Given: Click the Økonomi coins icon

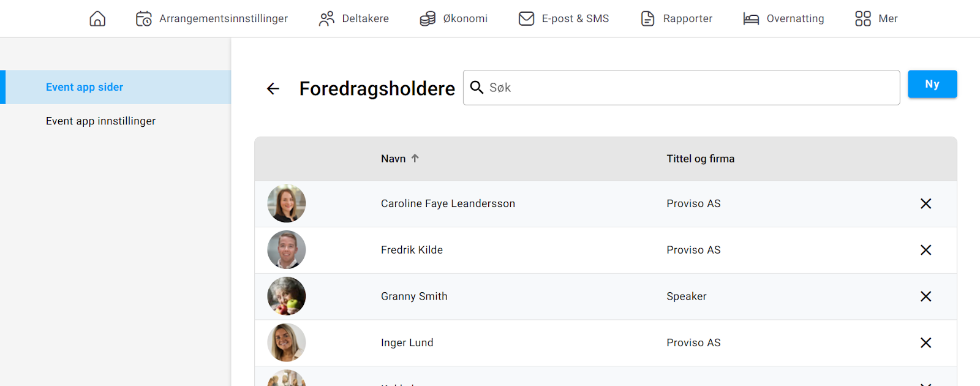Looking at the screenshot, I should (428, 18).
